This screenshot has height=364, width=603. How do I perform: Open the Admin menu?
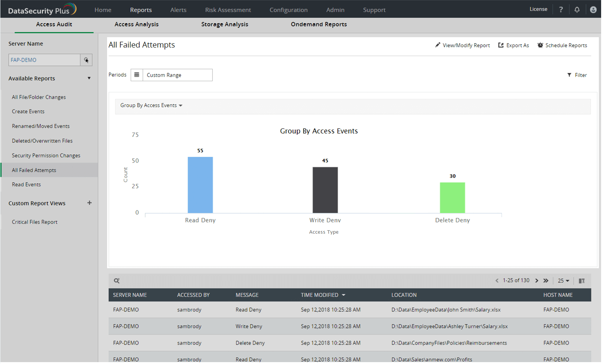pos(336,10)
